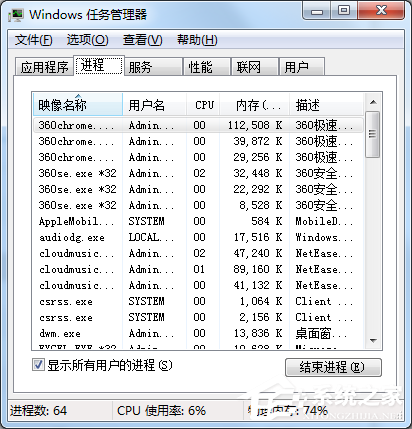Select 360chrome row using 112,508 K
Screen dimensions: 412x429
click(x=198, y=125)
